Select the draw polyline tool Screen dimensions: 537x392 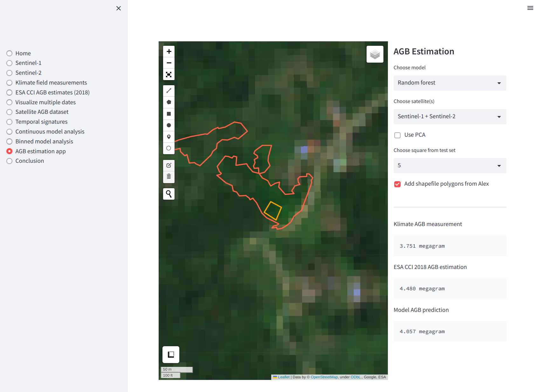[169, 91]
